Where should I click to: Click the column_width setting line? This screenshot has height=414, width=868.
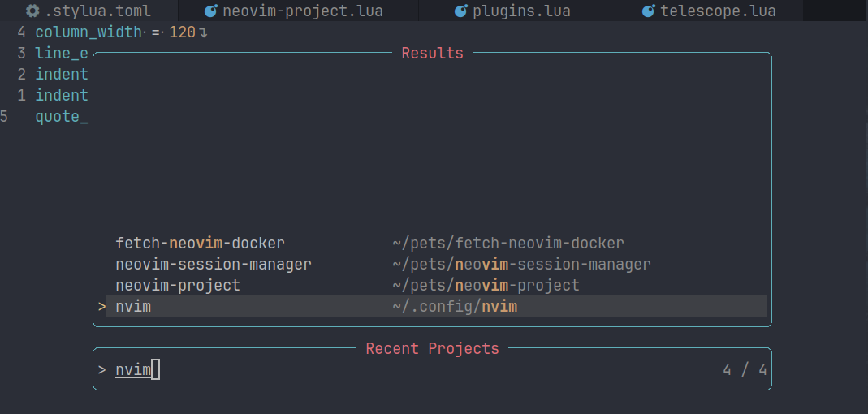tap(121, 32)
